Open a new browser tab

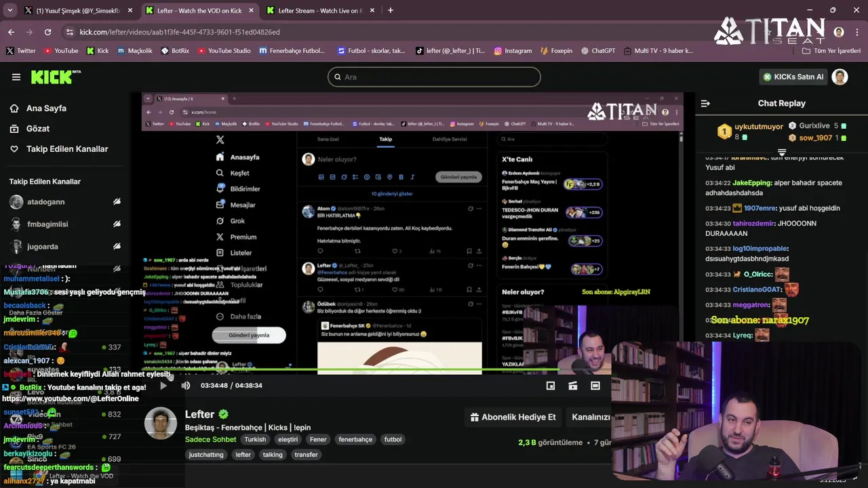pos(390,10)
